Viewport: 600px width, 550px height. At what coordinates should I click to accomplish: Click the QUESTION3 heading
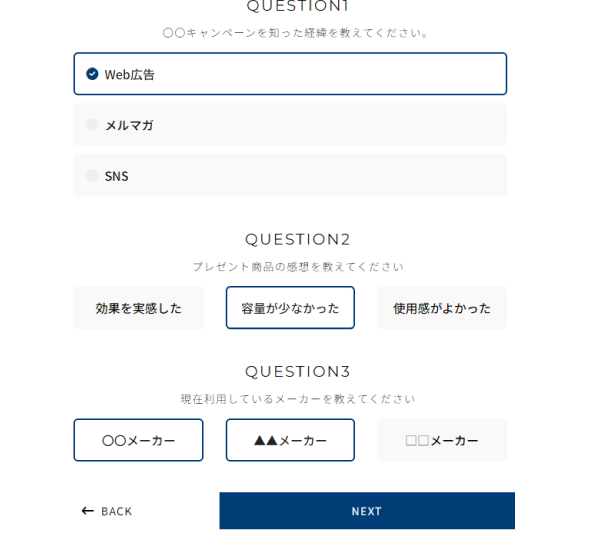click(x=297, y=372)
